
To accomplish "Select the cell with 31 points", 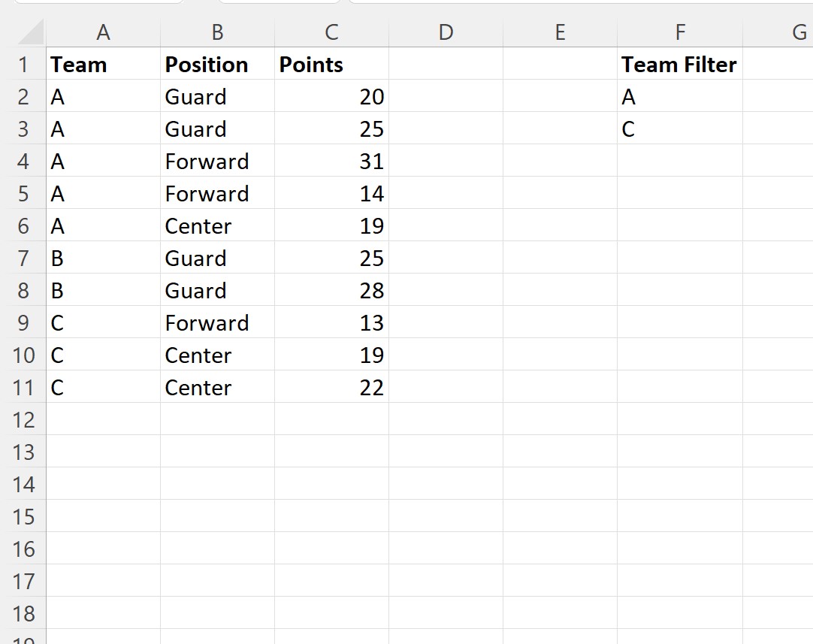I will point(331,162).
